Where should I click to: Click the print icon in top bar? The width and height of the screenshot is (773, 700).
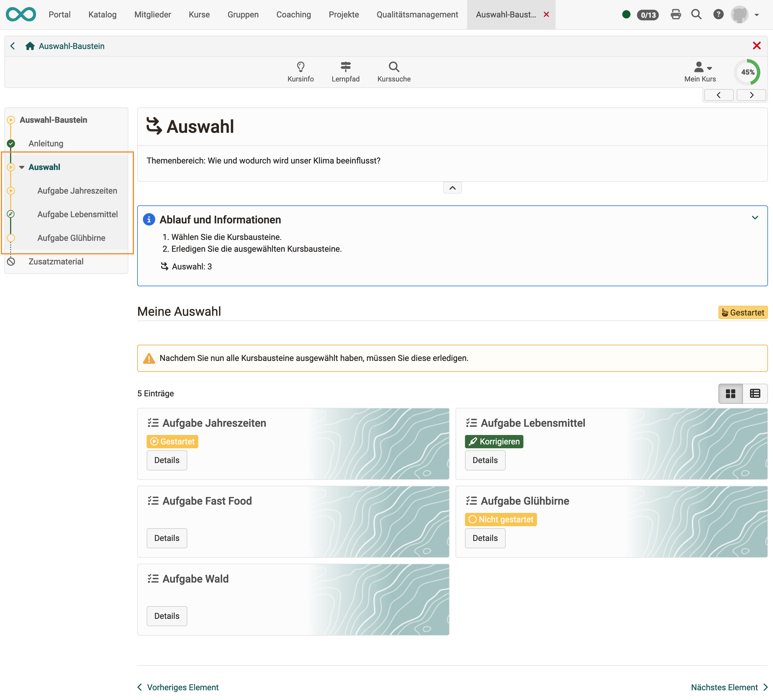pos(676,14)
